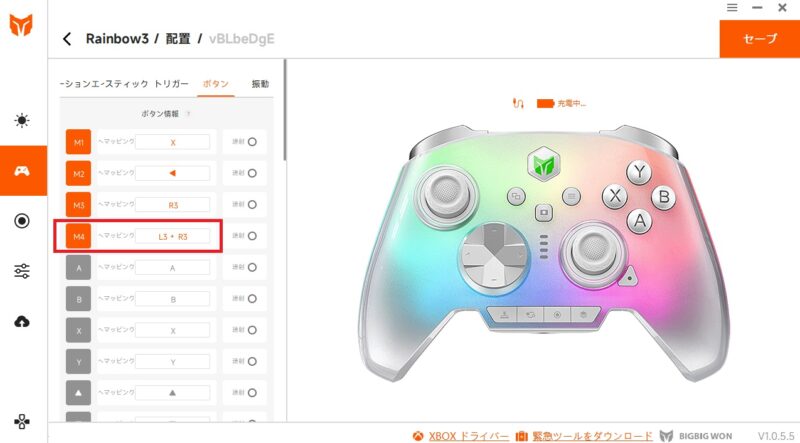Screen dimensions: 800x443
Task: Open the XBOX ドライバー link
Action: pyautogui.click(x=468, y=436)
